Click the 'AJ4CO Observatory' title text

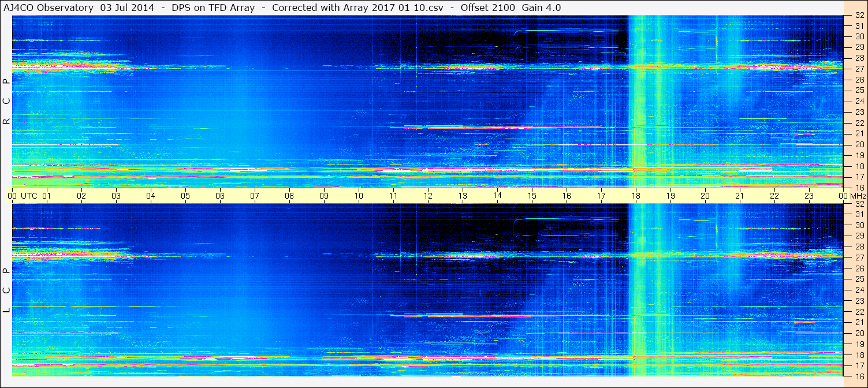coord(49,8)
